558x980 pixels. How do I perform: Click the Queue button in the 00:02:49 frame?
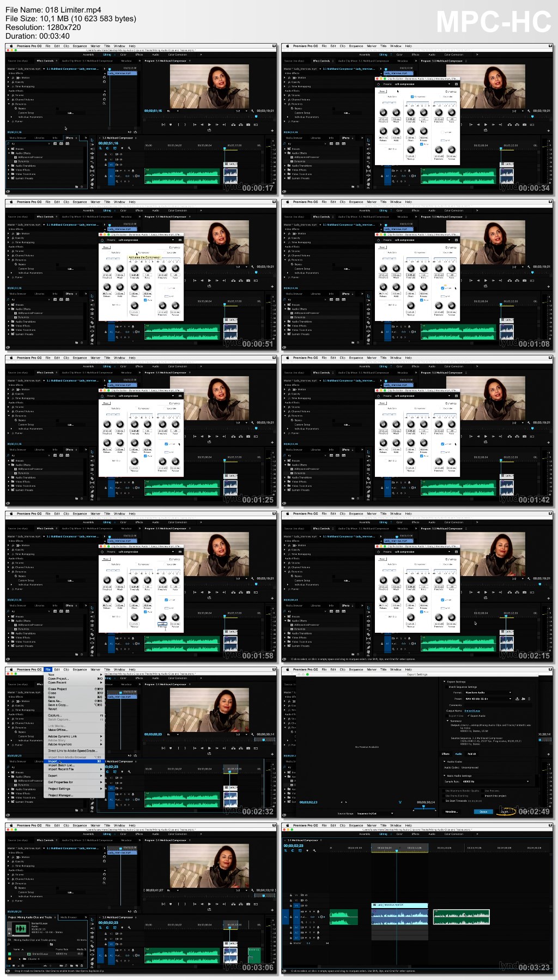(483, 812)
